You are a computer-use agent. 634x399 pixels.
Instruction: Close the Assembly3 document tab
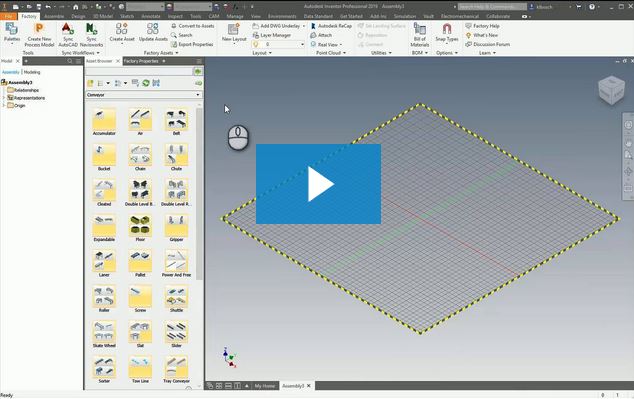pyautogui.click(x=309, y=386)
